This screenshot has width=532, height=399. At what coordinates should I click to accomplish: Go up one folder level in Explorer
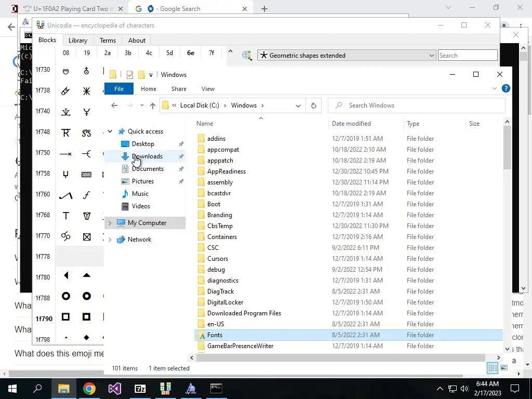tap(153, 105)
